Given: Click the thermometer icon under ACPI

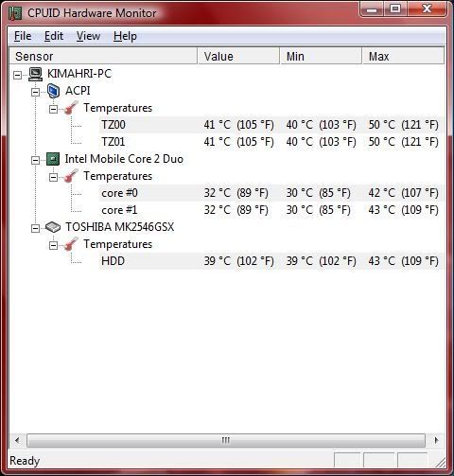Looking at the screenshot, I should pos(71,108).
